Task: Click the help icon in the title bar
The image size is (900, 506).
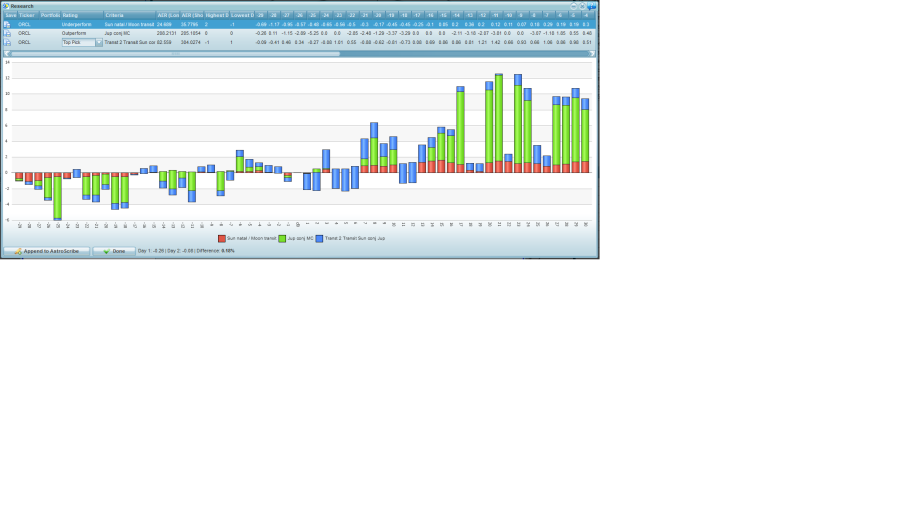Action: 592,6
